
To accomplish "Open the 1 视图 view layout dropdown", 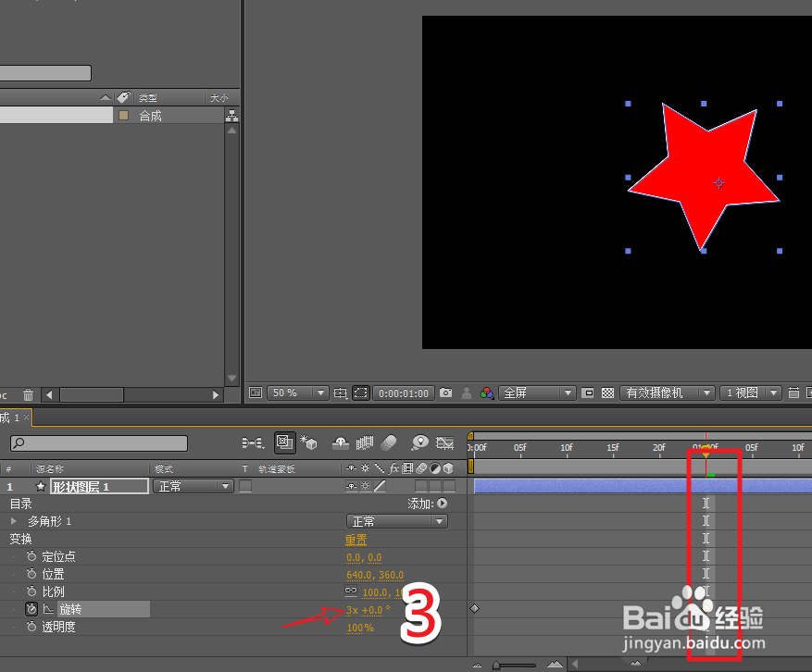I will (x=750, y=393).
